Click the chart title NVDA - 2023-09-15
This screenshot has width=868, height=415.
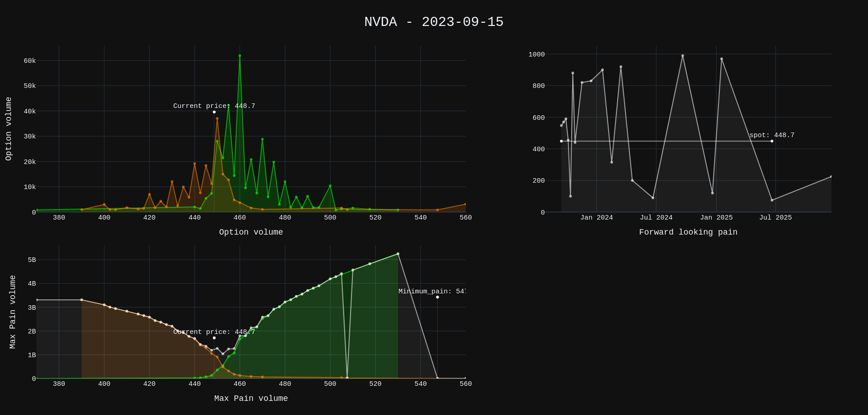pyautogui.click(x=434, y=22)
